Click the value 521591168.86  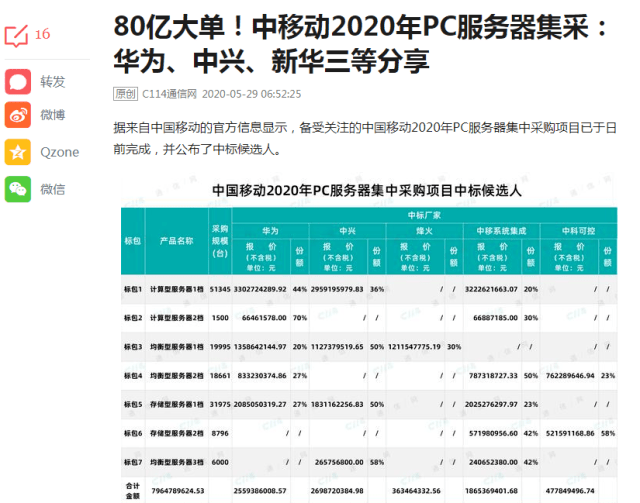pyautogui.click(x=570, y=433)
